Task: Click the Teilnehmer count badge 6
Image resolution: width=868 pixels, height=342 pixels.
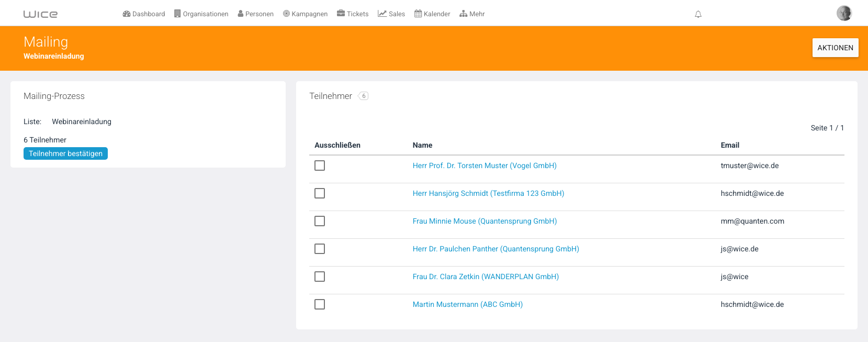Action: [364, 96]
